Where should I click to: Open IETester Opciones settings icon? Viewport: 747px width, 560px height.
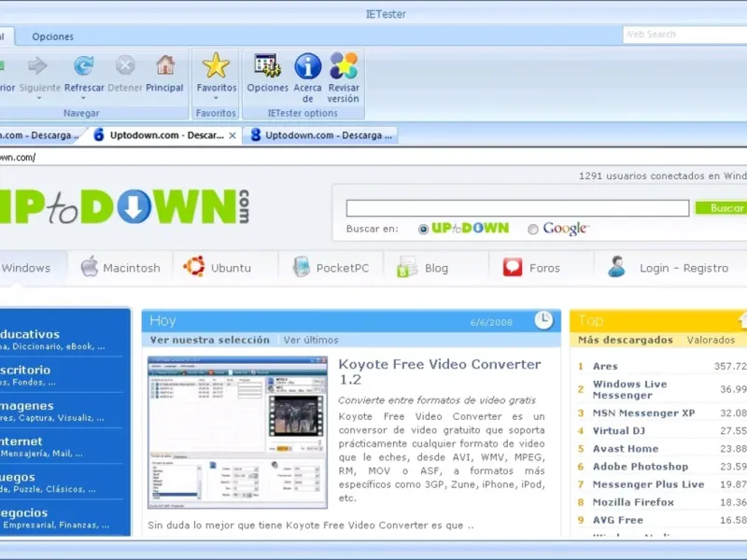click(267, 65)
